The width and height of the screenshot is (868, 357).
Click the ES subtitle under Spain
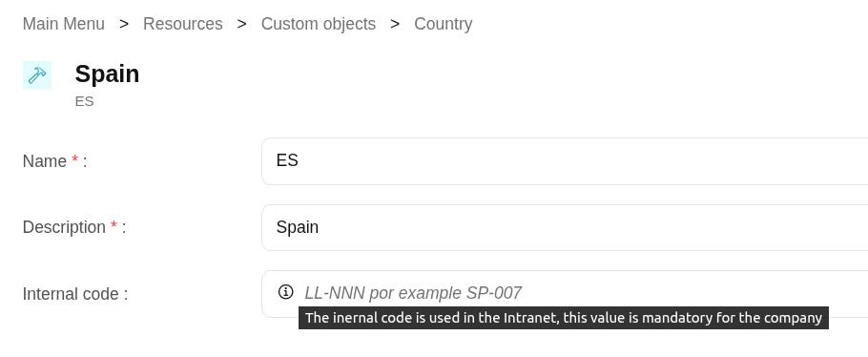point(84,101)
